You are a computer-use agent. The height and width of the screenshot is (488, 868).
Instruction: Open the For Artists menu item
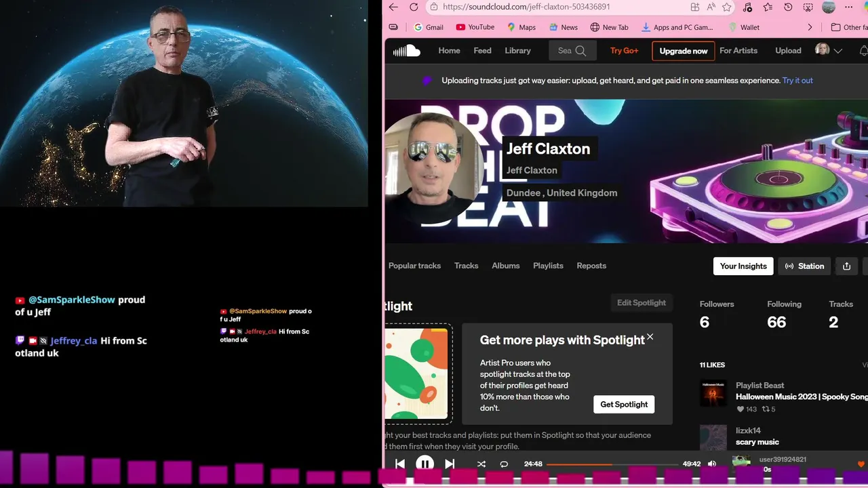[x=738, y=51]
